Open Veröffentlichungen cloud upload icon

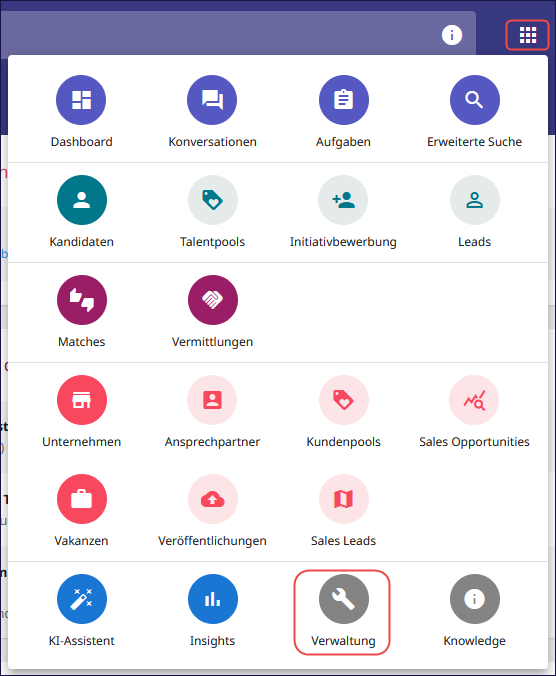(212, 499)
